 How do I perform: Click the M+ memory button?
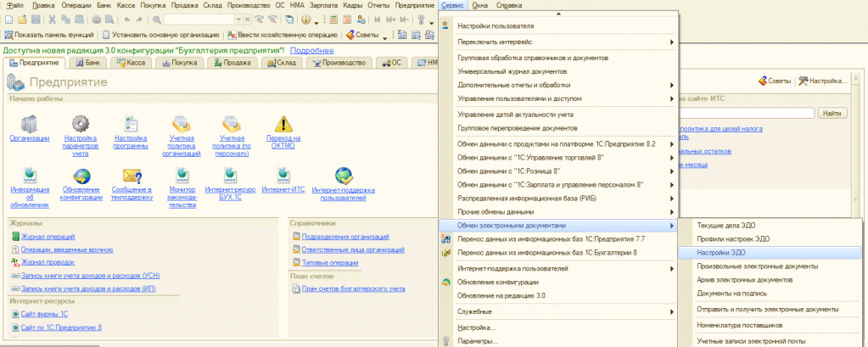tap(391, 20)
